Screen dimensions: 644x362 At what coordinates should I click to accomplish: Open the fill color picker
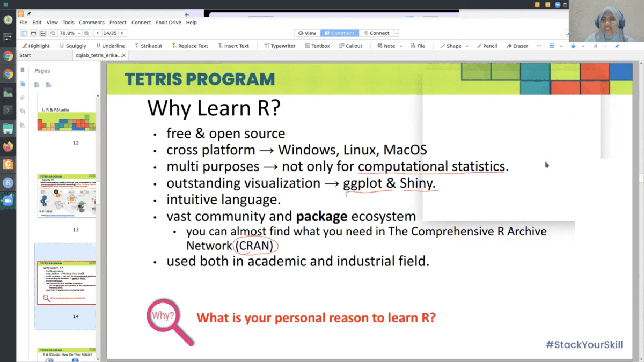pyautogui.click(x=573, y=46)
